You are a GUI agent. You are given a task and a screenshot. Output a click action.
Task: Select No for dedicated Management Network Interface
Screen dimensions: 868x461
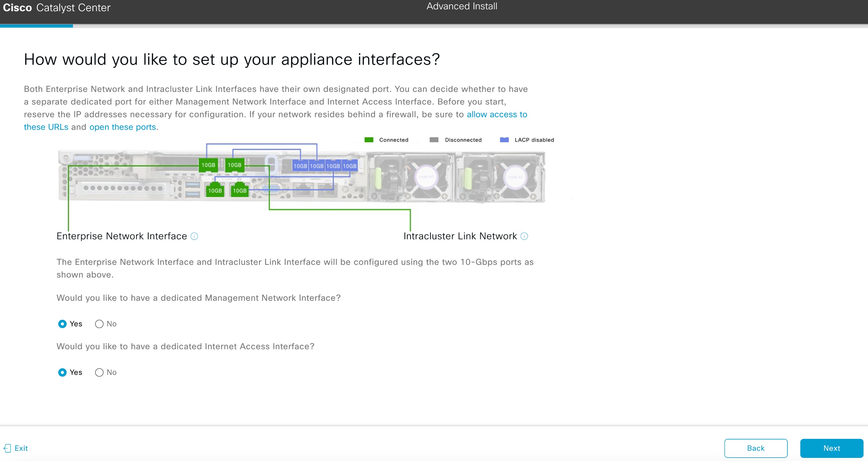[x=99, y=324]
